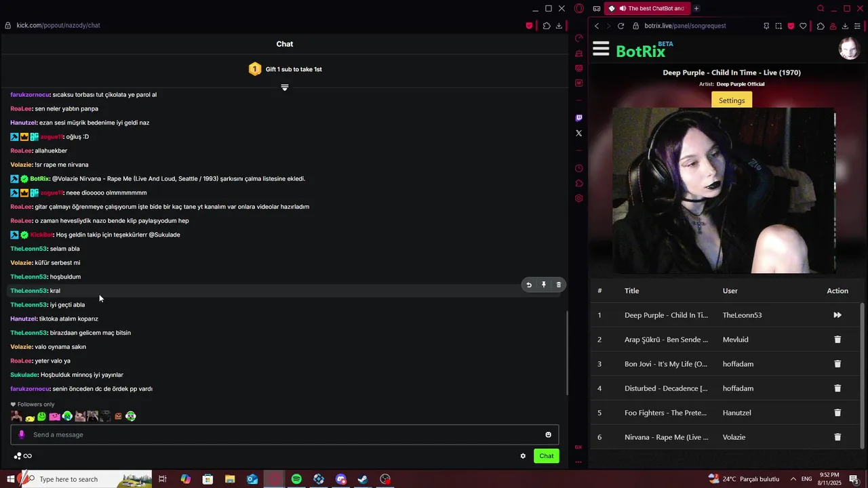Open downloads in BotRix browser toolbar
The image size is (868, 488).
point(845,26)
